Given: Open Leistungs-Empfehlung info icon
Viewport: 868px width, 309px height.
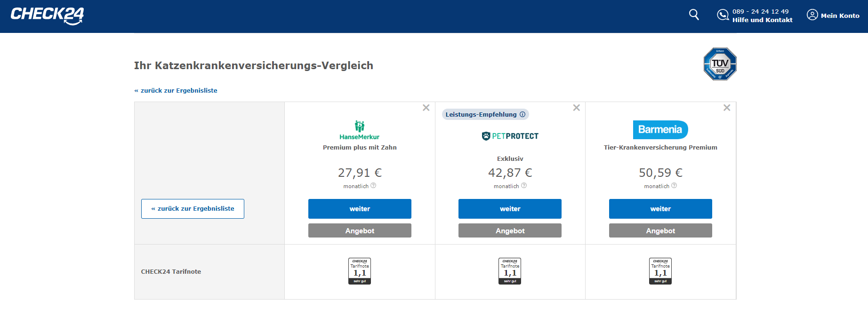Looking at the screenshot, I should [522, 114].
